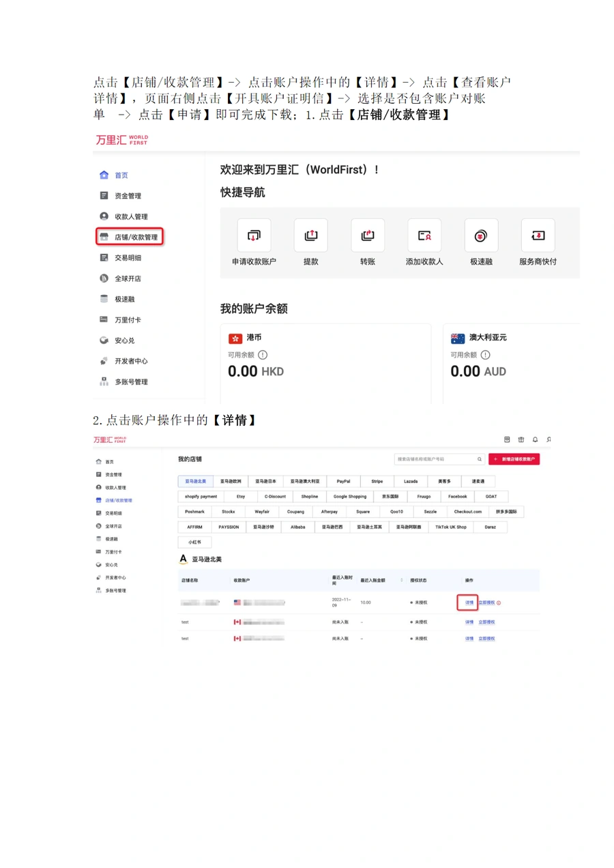Image resolution: width=614 pixels, height=868 pixels.
Task: Click 万里付卡 icon in welcome page sidebar
Action: (x=104, y=319)
